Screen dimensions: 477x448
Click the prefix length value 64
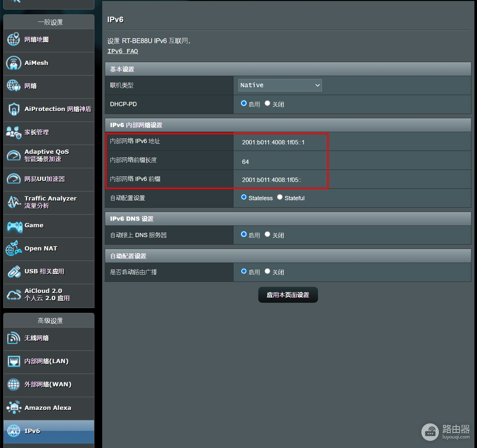[245, 162]
